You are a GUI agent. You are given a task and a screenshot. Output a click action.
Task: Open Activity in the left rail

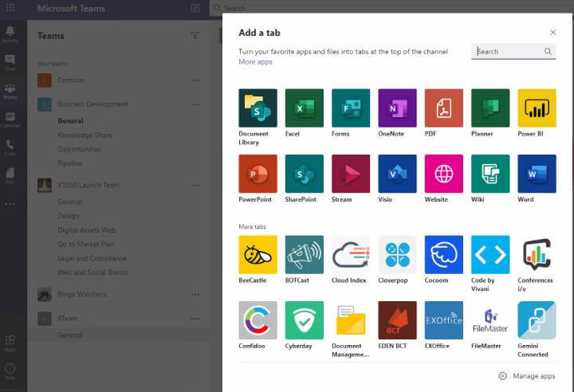pos(10,34)
